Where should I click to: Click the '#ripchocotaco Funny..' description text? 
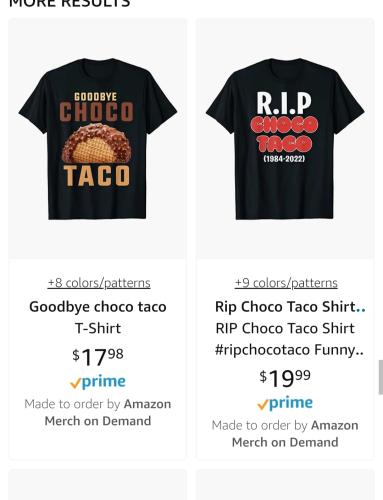click(289, 350)
